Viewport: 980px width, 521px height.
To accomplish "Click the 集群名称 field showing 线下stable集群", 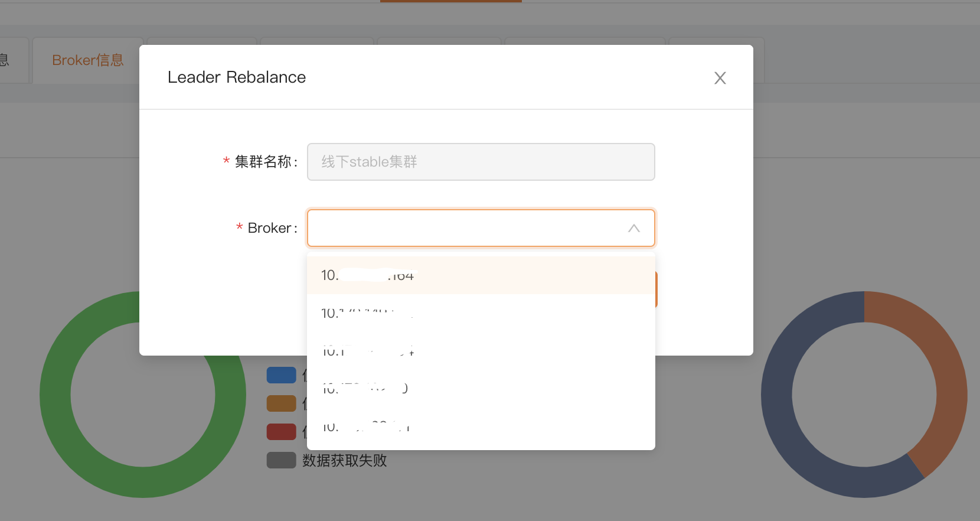I will pos(481,162).
